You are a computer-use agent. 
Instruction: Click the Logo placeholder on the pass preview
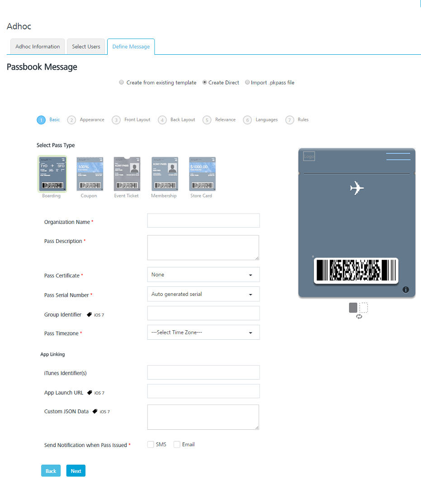(309, 157)
